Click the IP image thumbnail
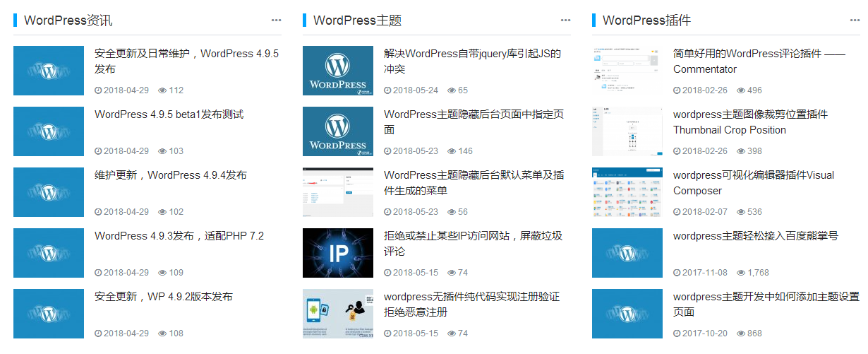Screen dimensions: 868x354 (x=338, y=253)
